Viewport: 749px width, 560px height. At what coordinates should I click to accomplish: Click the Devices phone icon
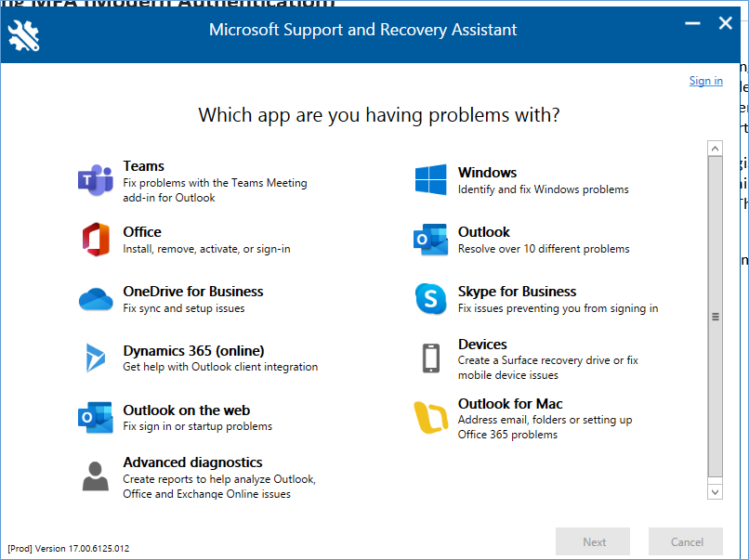click(431, 358)
